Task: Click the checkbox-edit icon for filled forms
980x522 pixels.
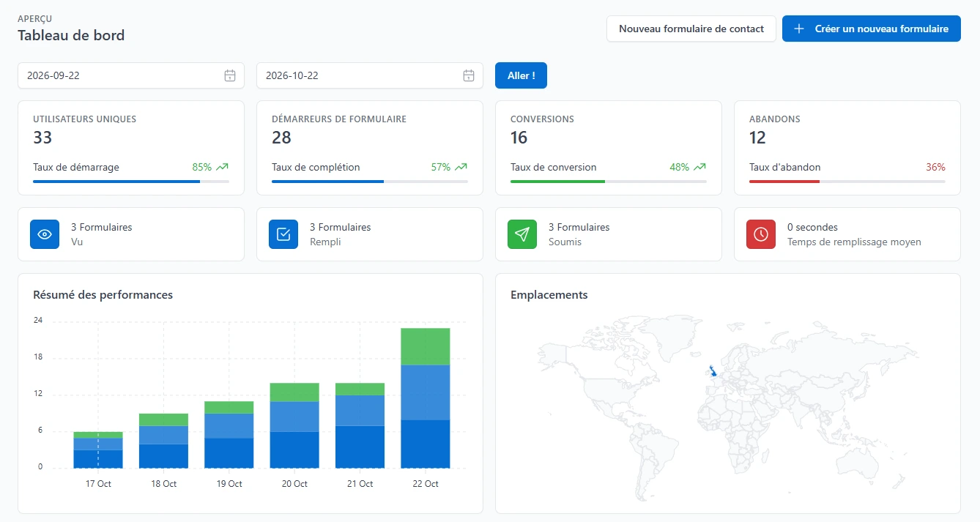Action: point(283,234)
